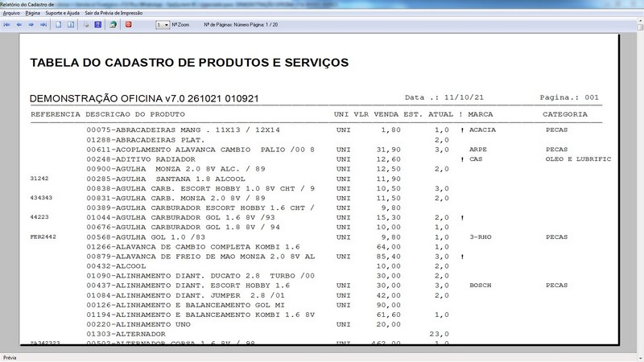The height and width of the screenshot is (362, 644).
Task: Click row '00838-AGULHA CARB. ESCORT HOBBY 1.0'
Action: (x=200, y=188)
